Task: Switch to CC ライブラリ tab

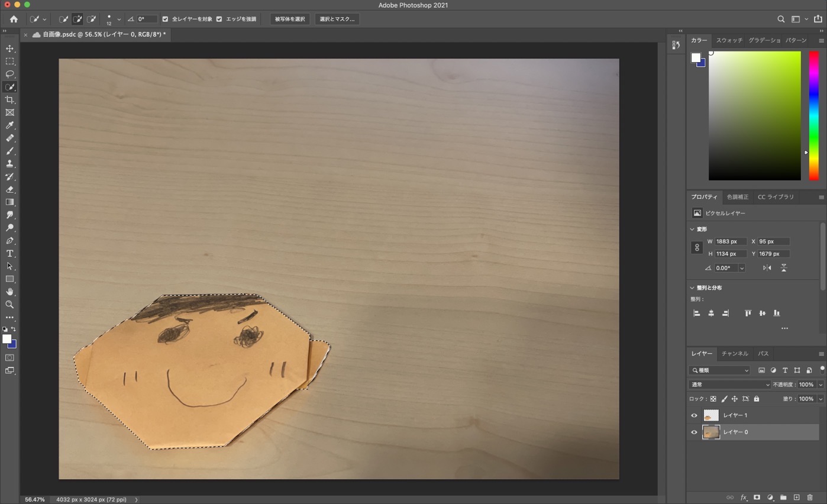Action: pyautogui.click(x=776, y=197)
